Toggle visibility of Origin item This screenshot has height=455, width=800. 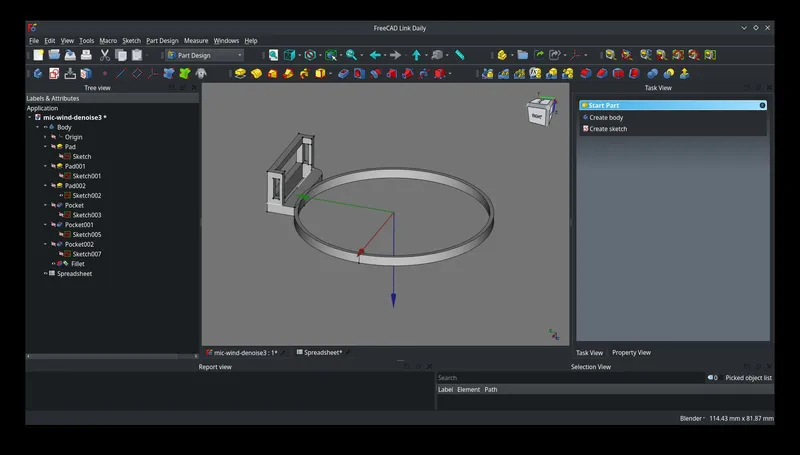coord(54,137)
